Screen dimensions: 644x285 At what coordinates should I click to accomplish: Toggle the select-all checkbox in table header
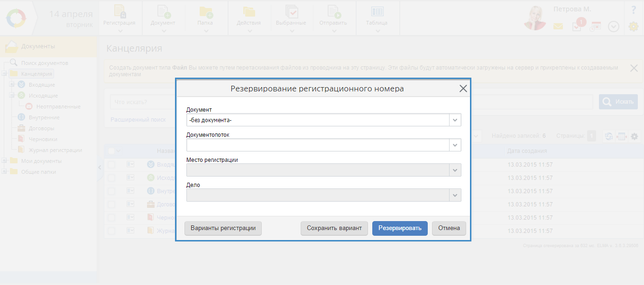111,151
